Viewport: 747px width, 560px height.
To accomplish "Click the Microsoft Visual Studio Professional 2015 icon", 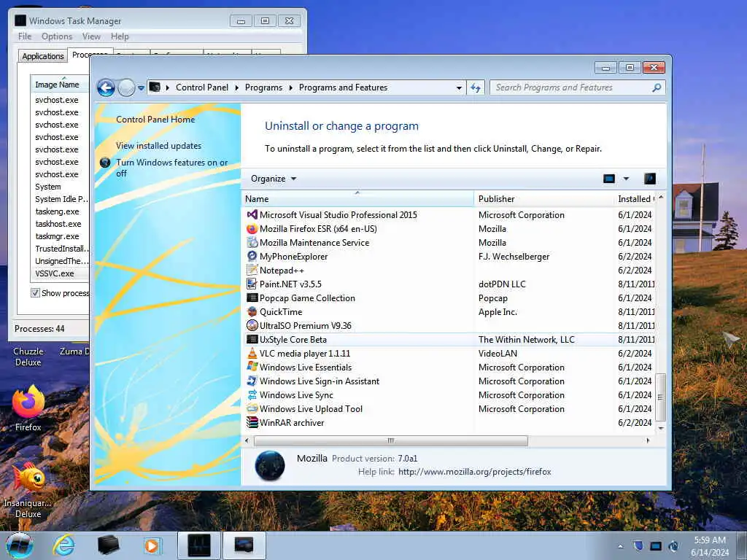I will pos(252,215).
